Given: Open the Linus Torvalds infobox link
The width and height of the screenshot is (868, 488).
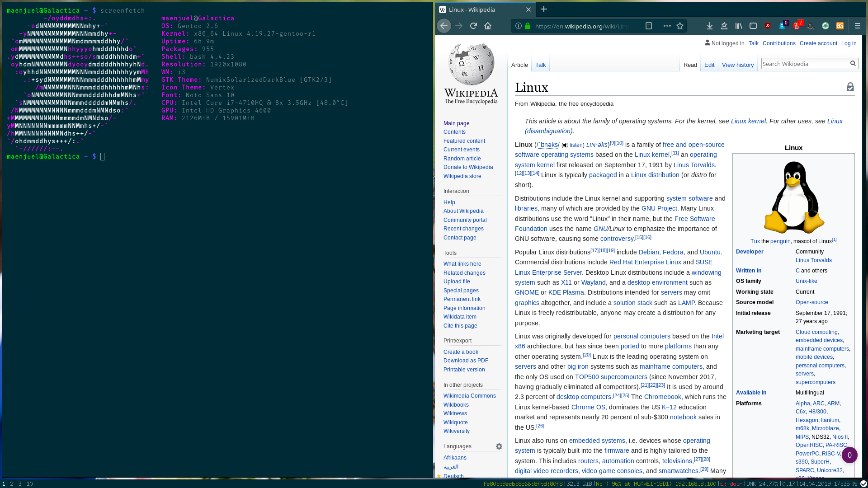Looking at the screenshot, I should [813, 260].
